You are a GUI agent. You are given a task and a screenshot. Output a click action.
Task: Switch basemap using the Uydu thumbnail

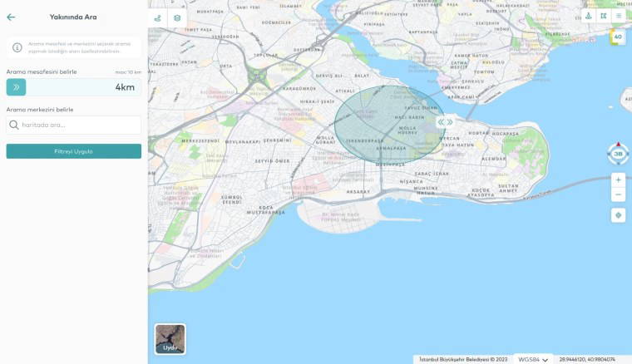pos(170,338)
